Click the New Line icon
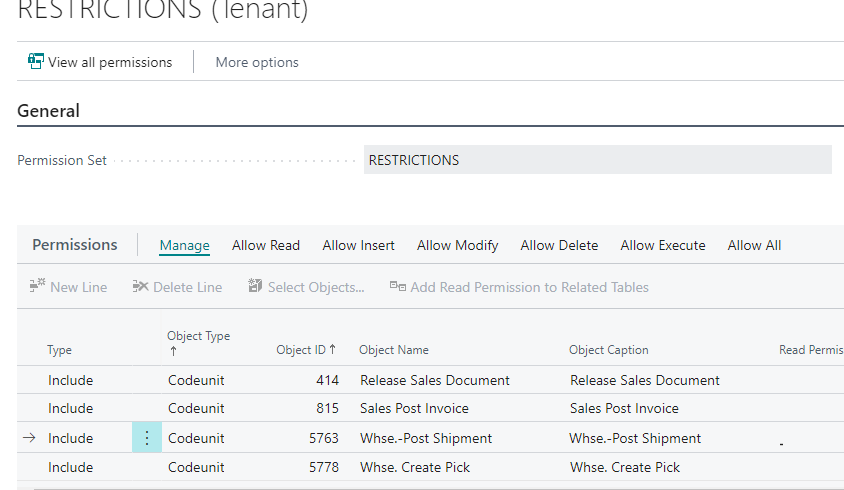 pyautogui.click(x=38, y=287)
